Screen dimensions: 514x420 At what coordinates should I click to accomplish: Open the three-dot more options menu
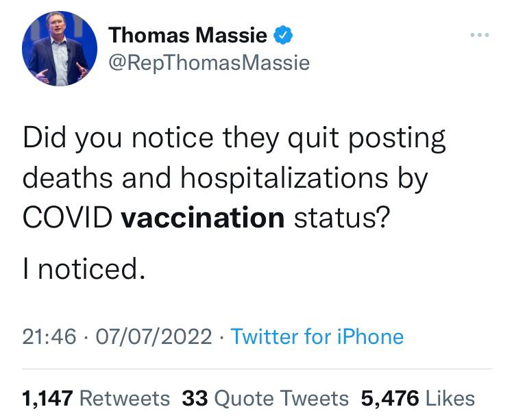tap(479, 34)
